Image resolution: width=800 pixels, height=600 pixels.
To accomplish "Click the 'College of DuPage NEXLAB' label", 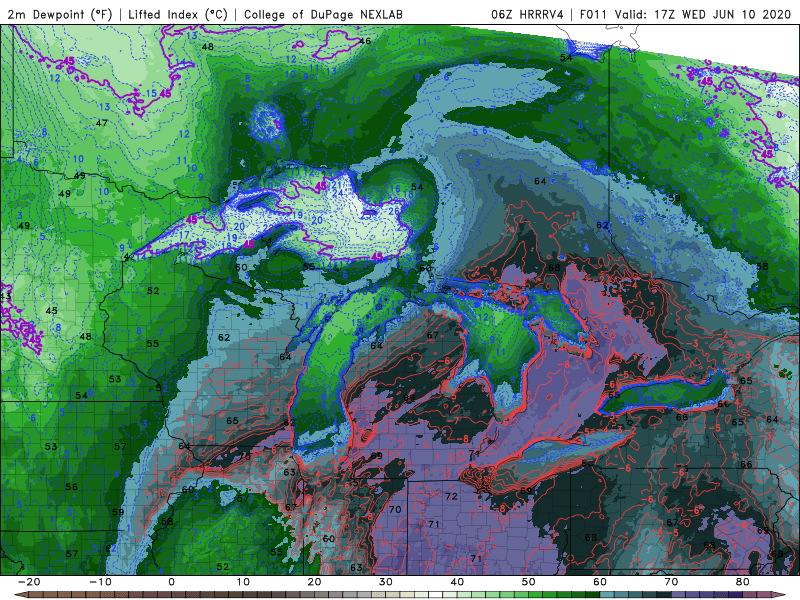I will pos(323,14).
